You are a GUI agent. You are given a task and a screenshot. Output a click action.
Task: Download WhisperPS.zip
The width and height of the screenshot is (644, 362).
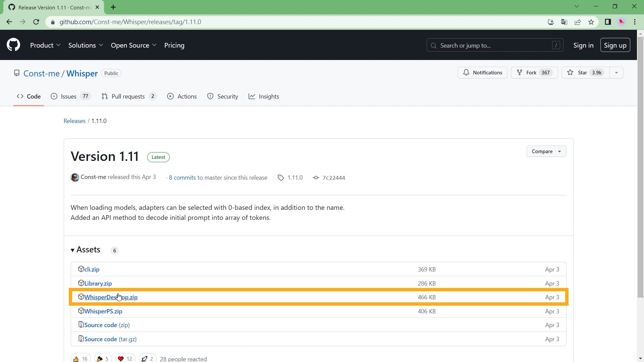[103, 311]
